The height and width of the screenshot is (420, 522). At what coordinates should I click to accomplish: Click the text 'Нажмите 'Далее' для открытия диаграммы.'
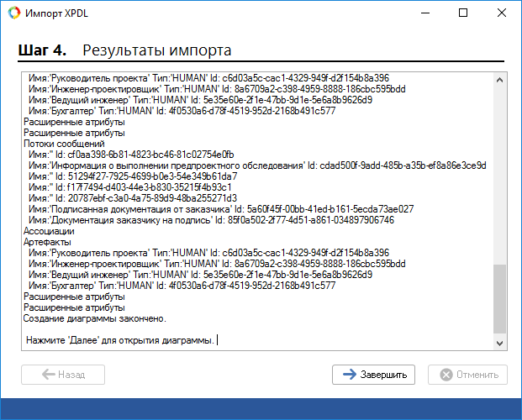pos(120,340)
